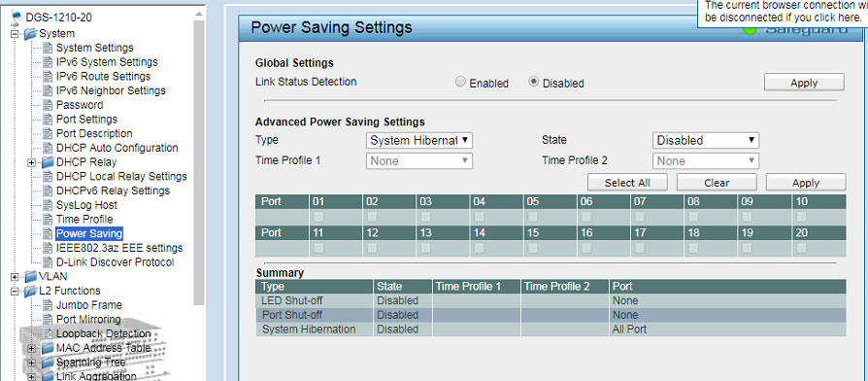Click the DHCP Local Relay Settings page icon
This screenshot has width=868, height=381.
coord(48,177)
